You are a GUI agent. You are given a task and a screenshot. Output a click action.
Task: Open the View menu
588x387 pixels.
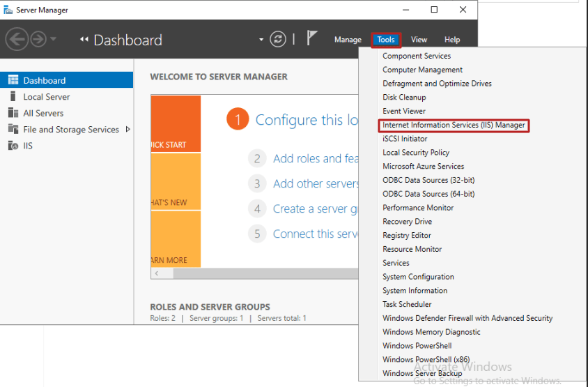[x=419, y=40]
